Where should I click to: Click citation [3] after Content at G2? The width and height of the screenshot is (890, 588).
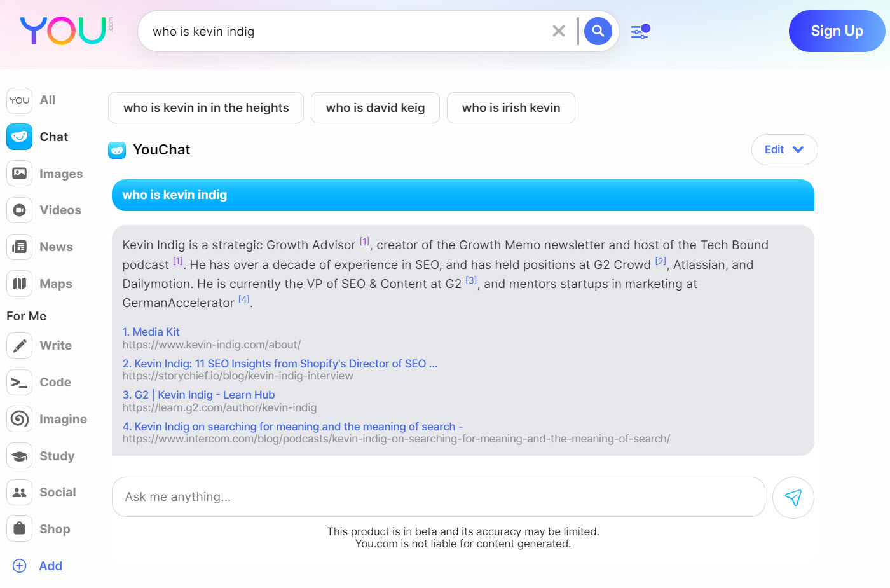click(x=471, y=280)
